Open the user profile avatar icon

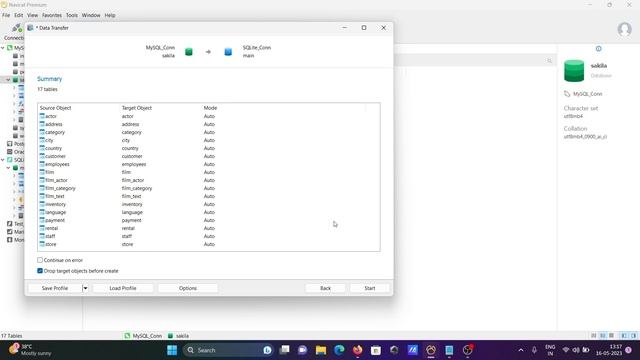[x=624, y=29]
